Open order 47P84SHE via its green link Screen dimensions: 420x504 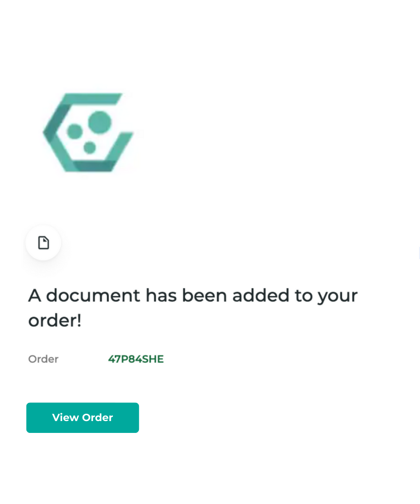pyautogui.click(x=136, y=359)
